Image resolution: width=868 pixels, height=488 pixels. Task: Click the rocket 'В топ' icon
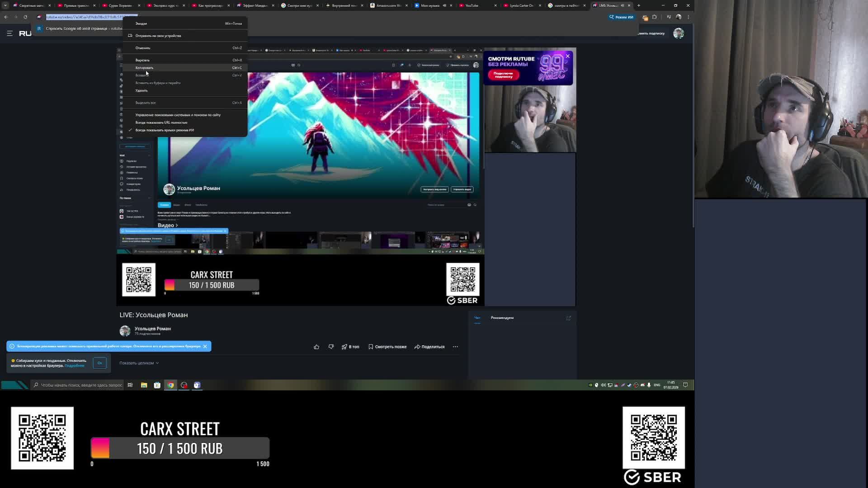tap(344, 347)
